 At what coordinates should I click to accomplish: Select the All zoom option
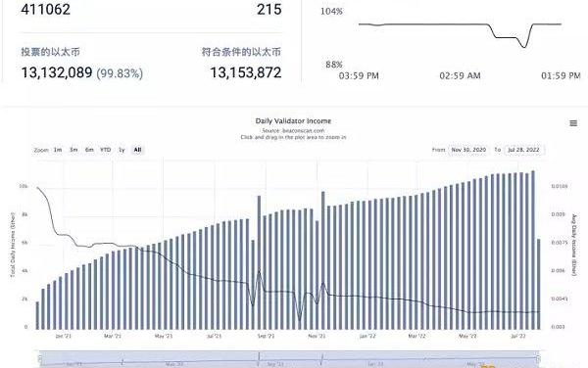pos(137,150)
